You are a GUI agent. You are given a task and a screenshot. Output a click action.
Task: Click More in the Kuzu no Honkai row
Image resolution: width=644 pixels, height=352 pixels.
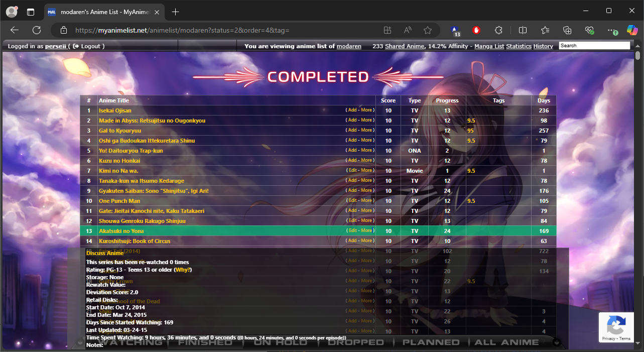click(366, 160)
